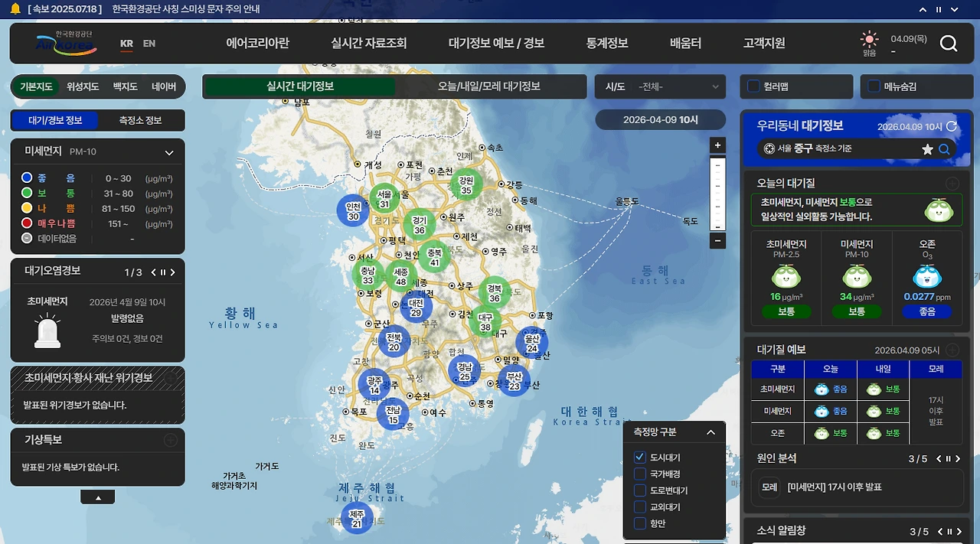Refresh 우리동네 대기정보 with the circular arrow icon
This screenshot has height=544, width=980.
point(952,125)
